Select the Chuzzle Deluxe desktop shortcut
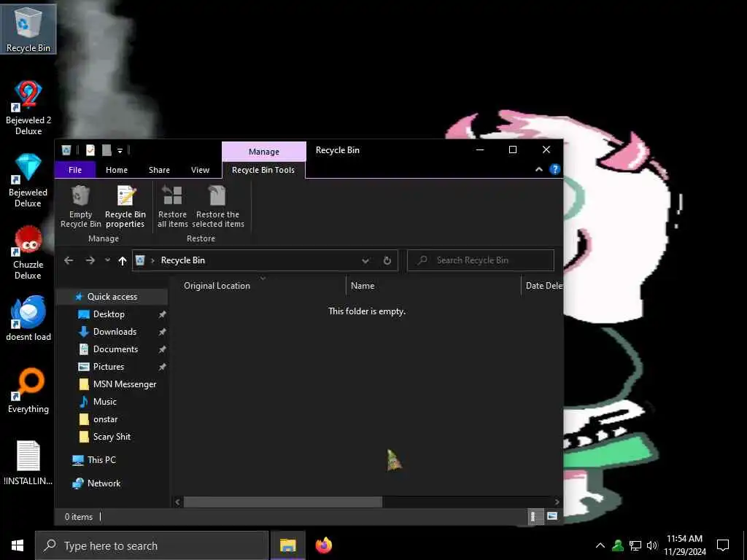 28,252
